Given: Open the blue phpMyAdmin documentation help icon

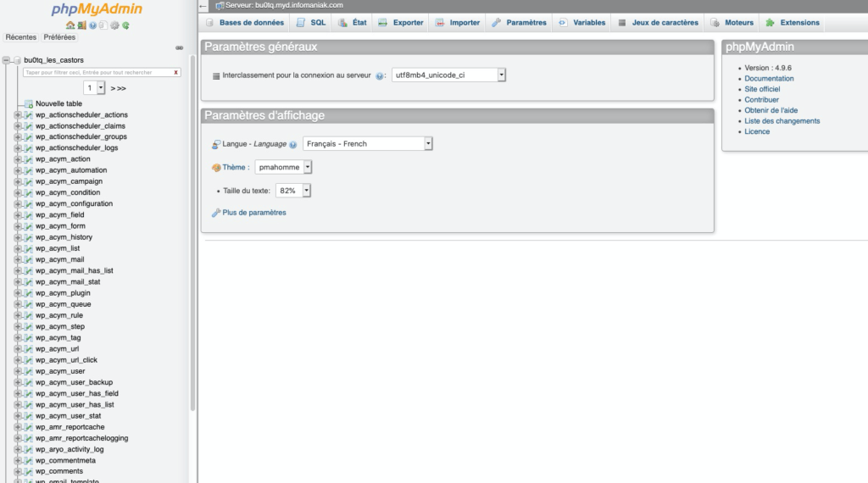Looking at the screenshot, I should (x=93, y=25).
